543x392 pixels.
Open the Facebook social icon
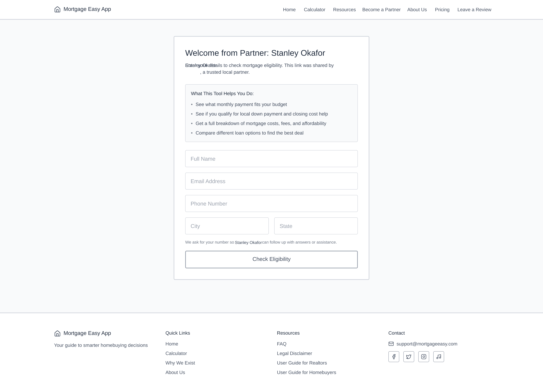point(394,357)
